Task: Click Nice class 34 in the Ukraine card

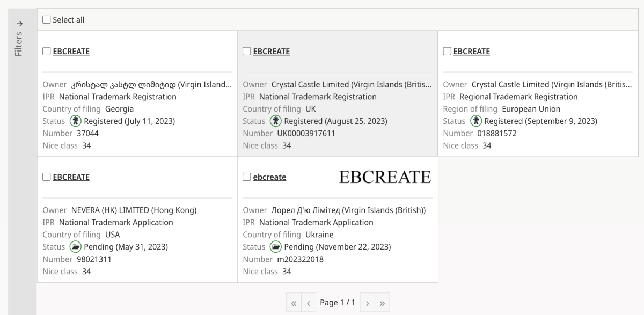Action: [287, 272]
